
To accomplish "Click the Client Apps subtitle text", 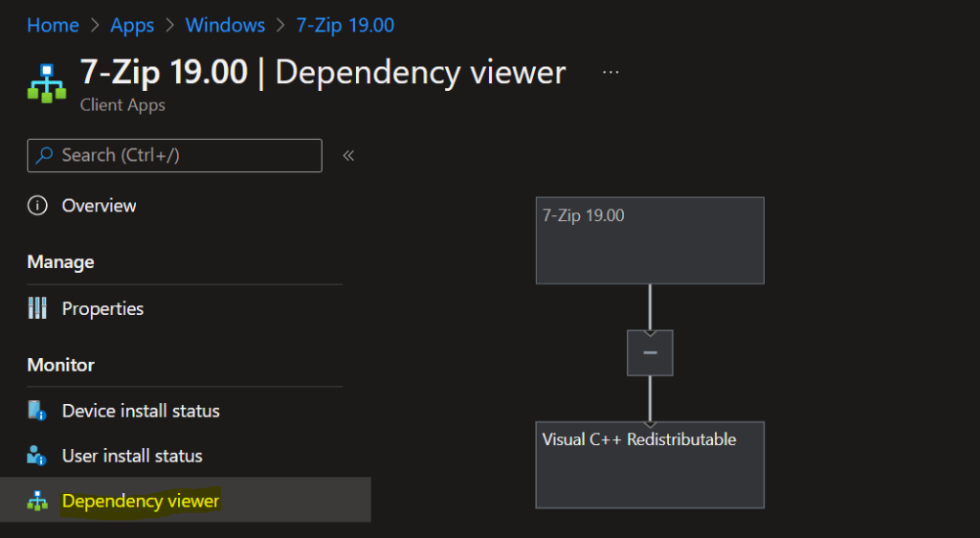I will click(x=122, y=105).
